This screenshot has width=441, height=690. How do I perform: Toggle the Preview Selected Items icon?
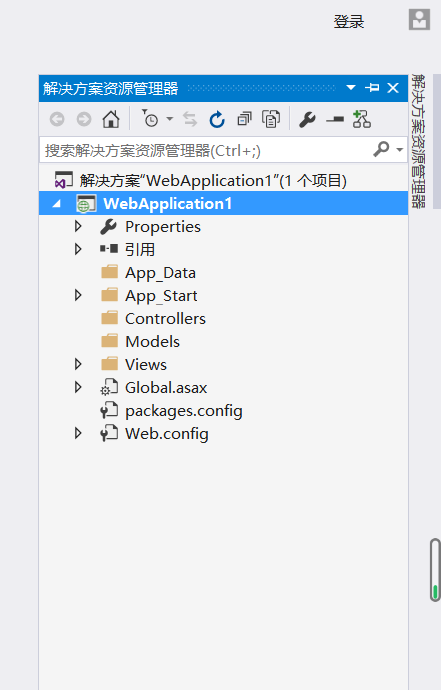[335, 119]
